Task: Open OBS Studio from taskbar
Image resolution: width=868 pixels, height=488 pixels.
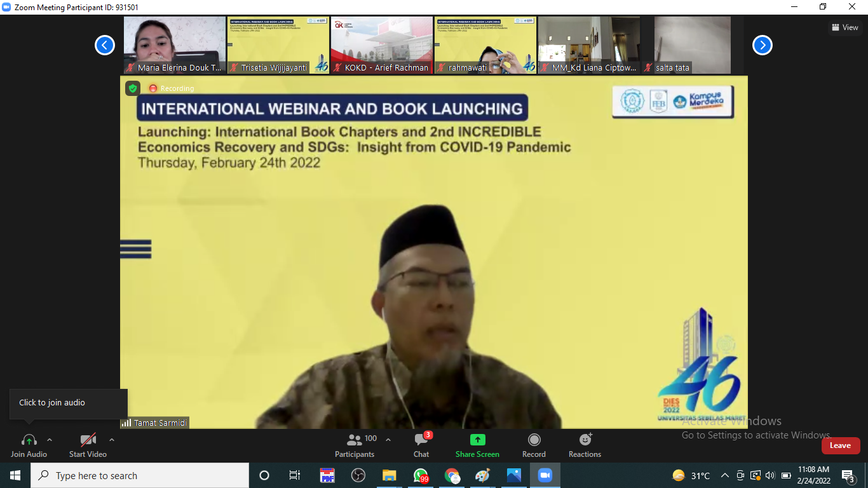Action: (358, 475)
